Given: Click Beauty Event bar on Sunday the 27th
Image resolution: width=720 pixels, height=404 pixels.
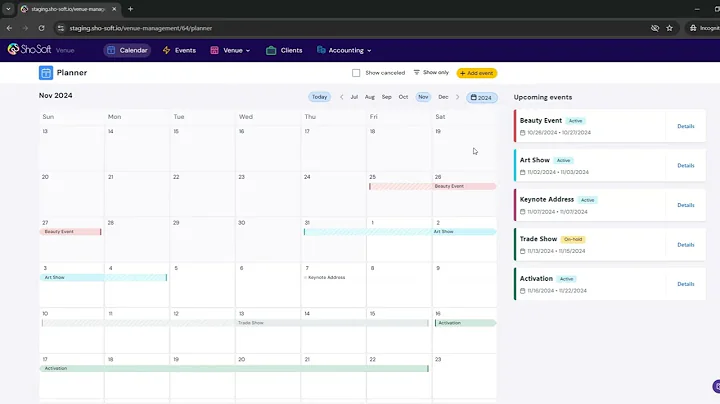Looking at the screenshot, I should (71, 231).
